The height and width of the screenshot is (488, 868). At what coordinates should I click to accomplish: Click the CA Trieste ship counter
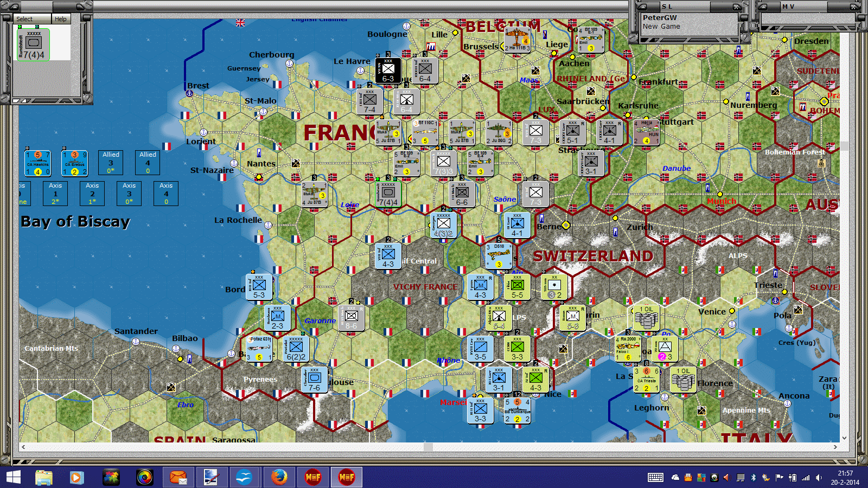point(647,380)
